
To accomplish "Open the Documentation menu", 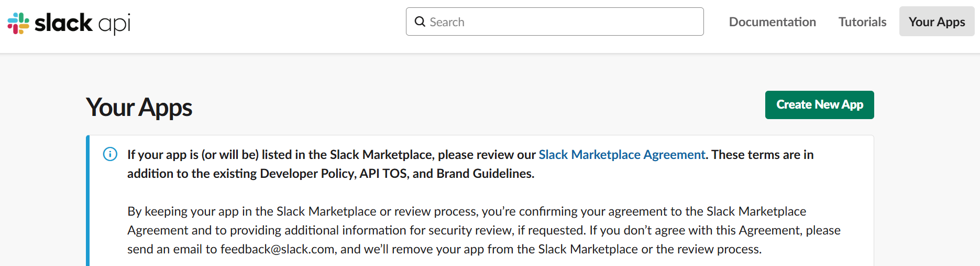I will click(772, 22).
